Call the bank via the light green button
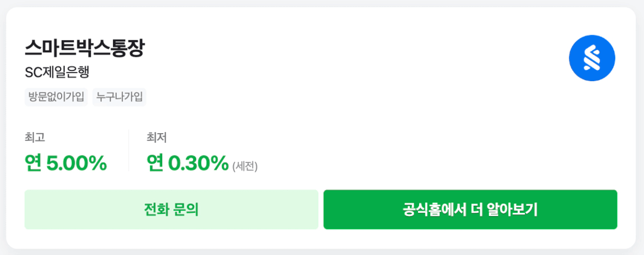Image resolution: width=644 pixels, height=255 pixels. click(171, 210)
